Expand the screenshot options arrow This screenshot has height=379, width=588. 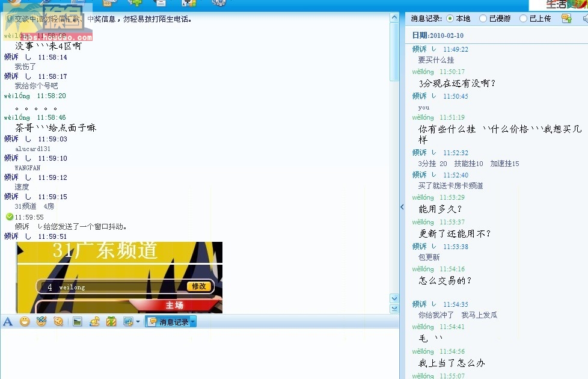click(138, 322)
